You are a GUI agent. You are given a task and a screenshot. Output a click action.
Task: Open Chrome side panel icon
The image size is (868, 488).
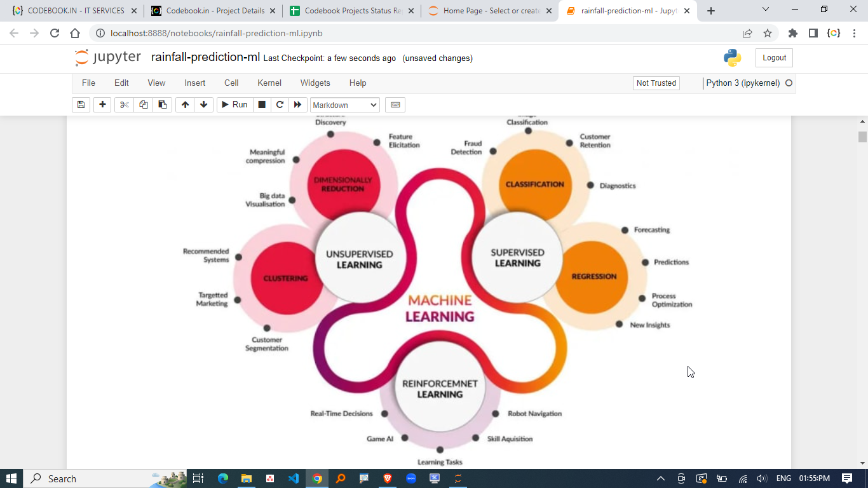[813, 33]
